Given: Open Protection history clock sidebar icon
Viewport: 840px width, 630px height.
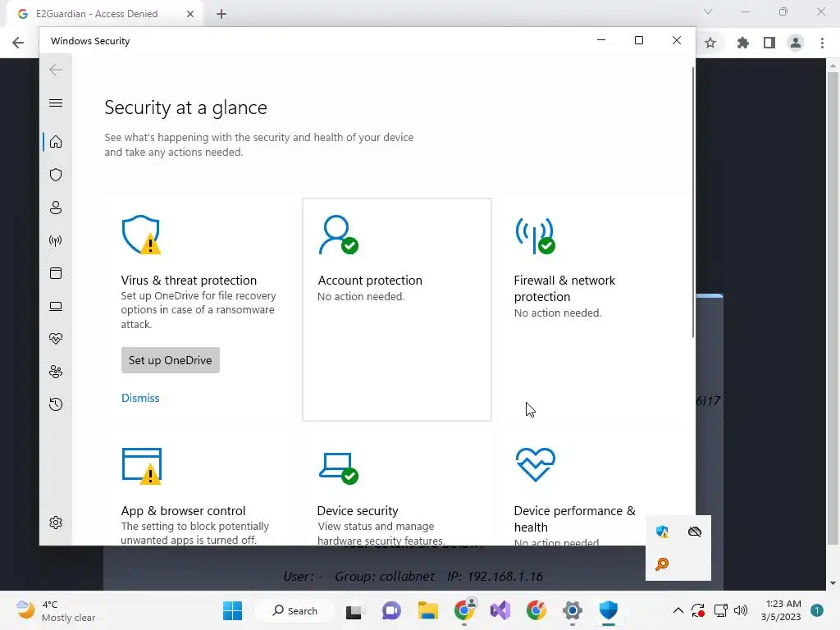Looking at the screenshot, I should (56, 404).
